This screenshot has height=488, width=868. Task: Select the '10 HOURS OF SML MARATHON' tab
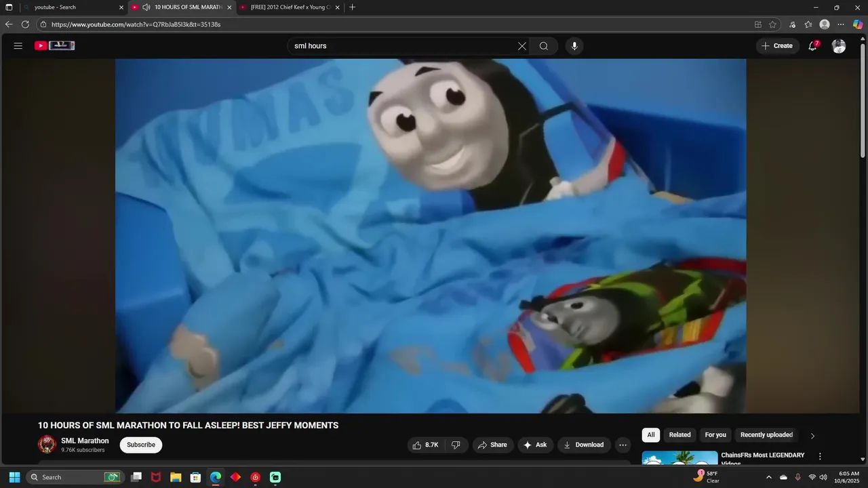[x=183, y=7]
